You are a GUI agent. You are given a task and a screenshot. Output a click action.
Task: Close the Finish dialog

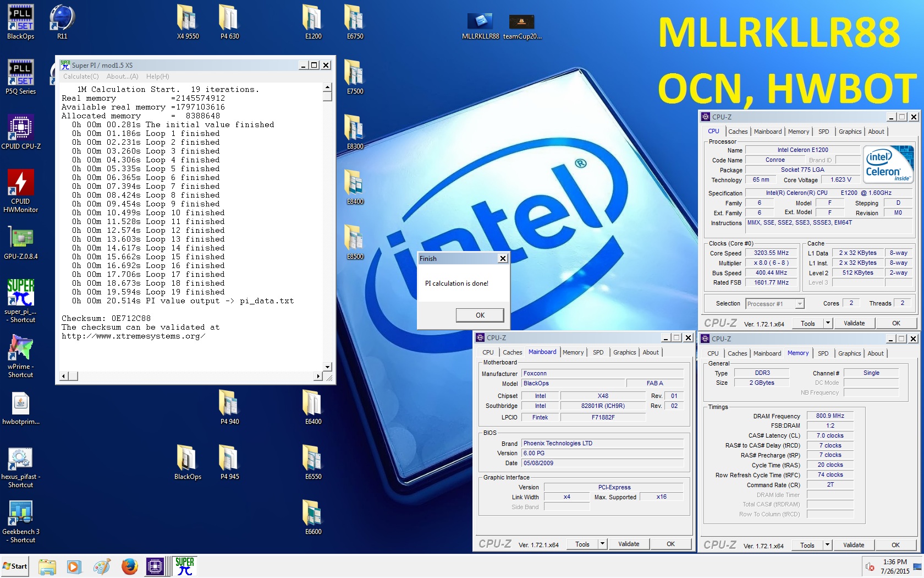pyautogui.click(x=502, y=259)
